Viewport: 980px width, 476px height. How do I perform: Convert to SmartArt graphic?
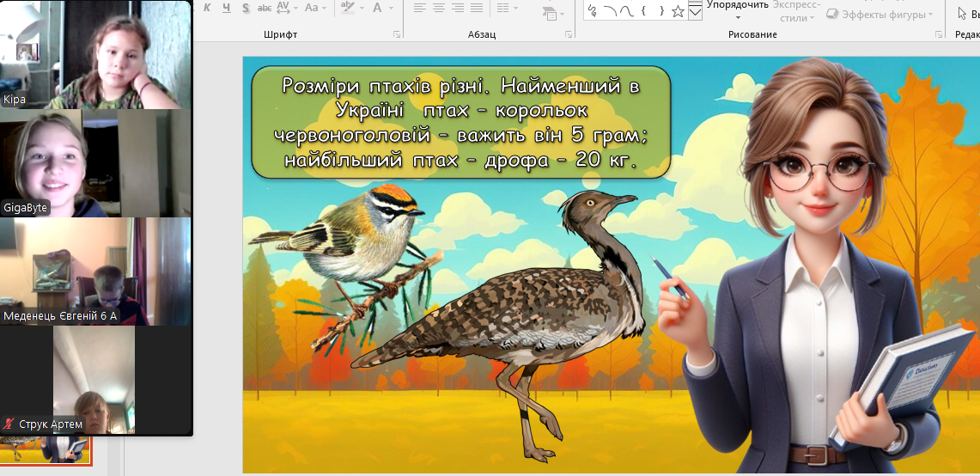pyautogui.click(x=554, y=14)
